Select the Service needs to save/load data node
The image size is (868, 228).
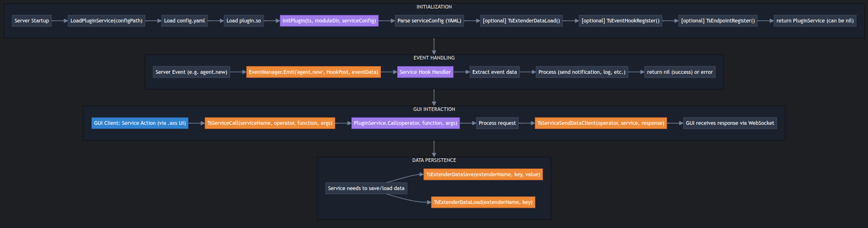click(x=366, y=188)
